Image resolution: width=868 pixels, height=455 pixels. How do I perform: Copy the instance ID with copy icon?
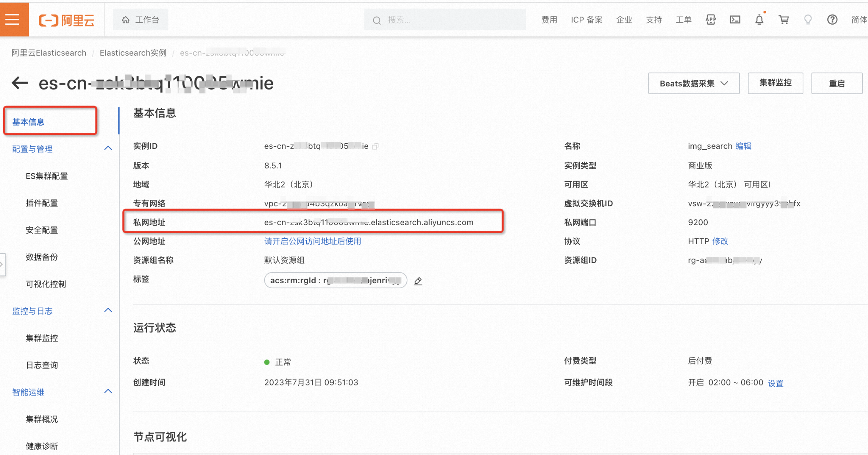point(376,146)
